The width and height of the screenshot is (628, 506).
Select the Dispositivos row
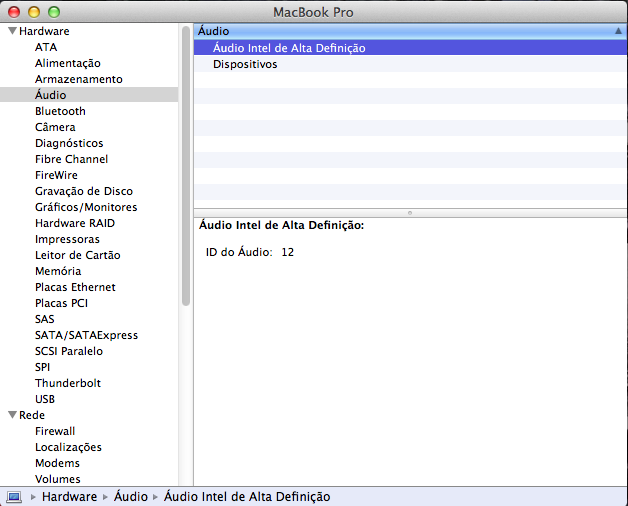tap(245, 64)
